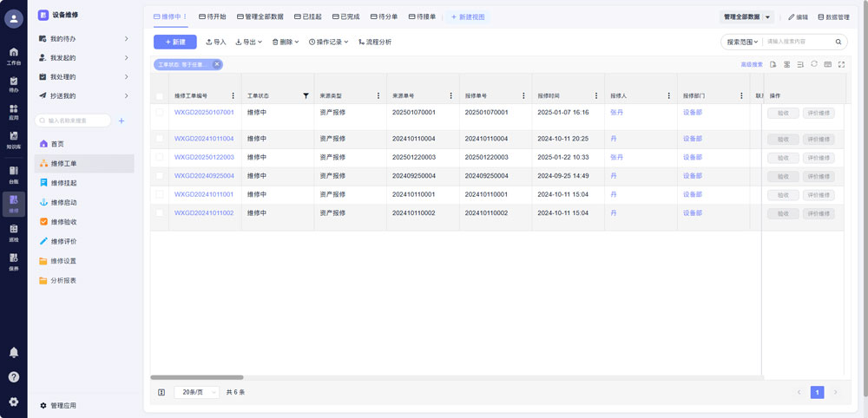Select the checkbox for row WXGD20241011002
Viewport: 868px width, 418px height.
160,212
